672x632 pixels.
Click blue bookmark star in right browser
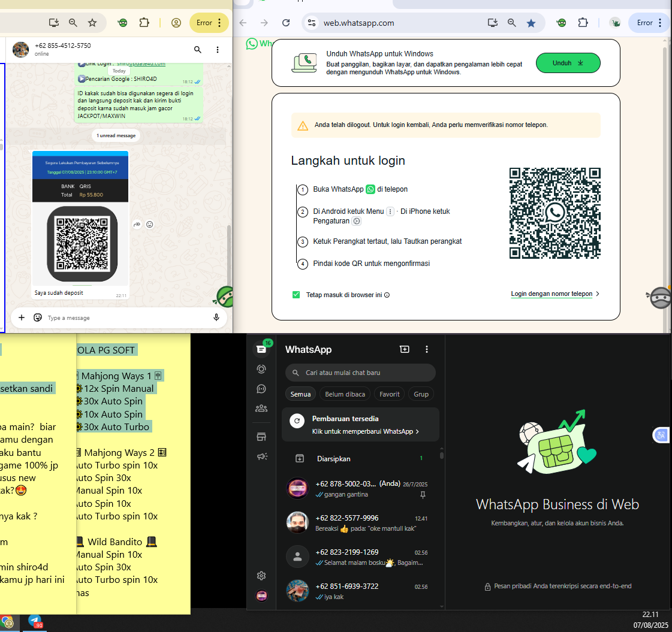531,23
